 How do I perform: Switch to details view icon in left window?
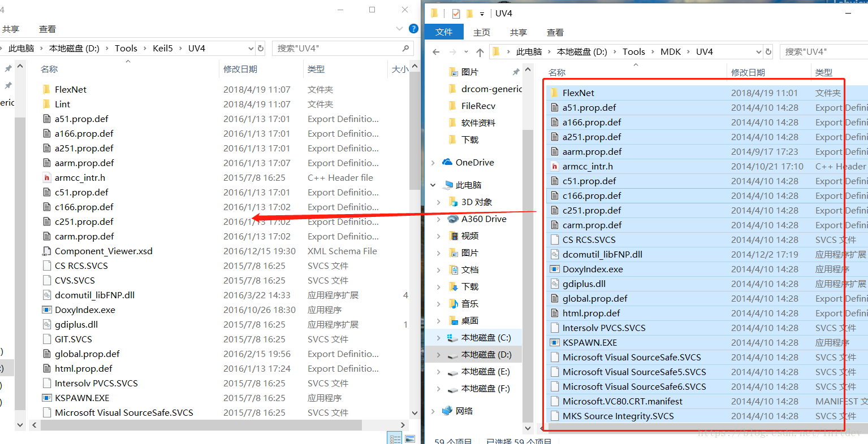[395, 439]
